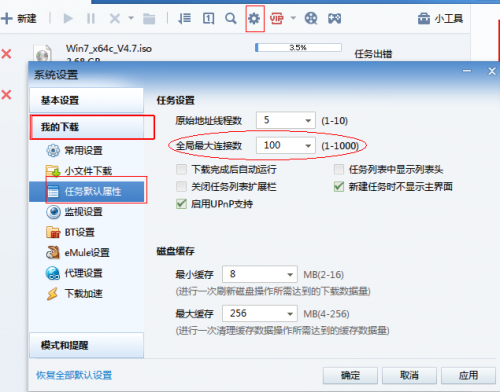Expand the arrow next to VIP icon

click(293, 18)
